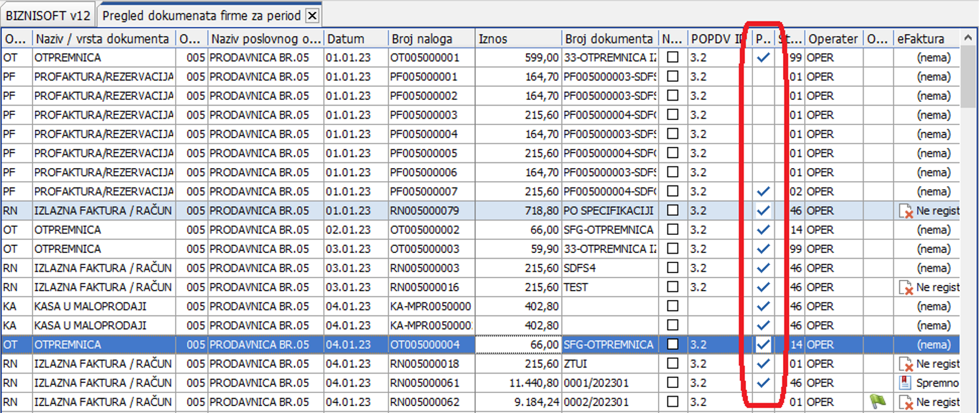980x413 pixels.
Task: Close the Pregled dokumenata firme tab
Action: (313, 15)
